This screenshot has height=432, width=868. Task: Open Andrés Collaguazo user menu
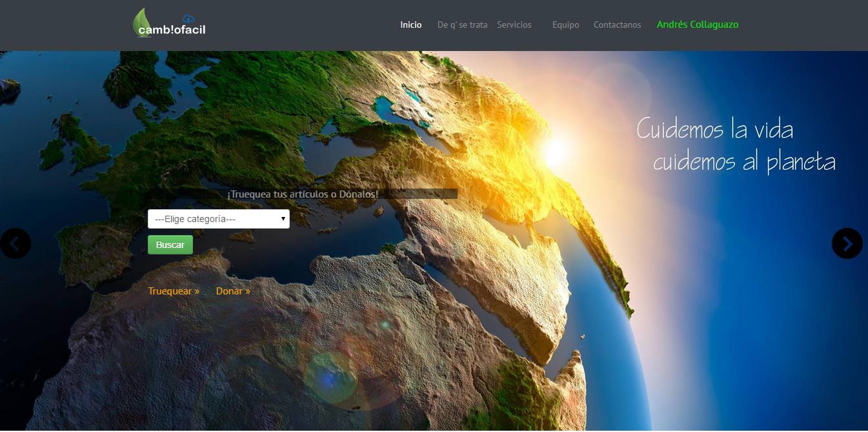tap(698, 25)
